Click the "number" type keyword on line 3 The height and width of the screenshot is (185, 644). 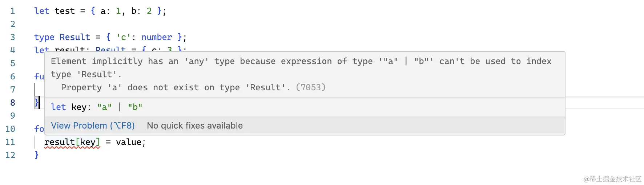157,37
